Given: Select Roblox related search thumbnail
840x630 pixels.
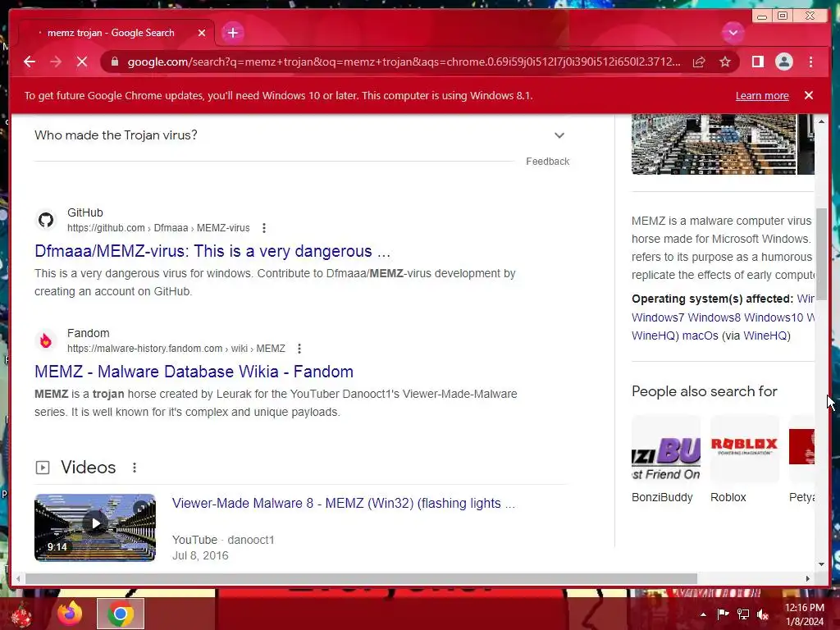Looking at the screenshot, I should tap(745, 449).
